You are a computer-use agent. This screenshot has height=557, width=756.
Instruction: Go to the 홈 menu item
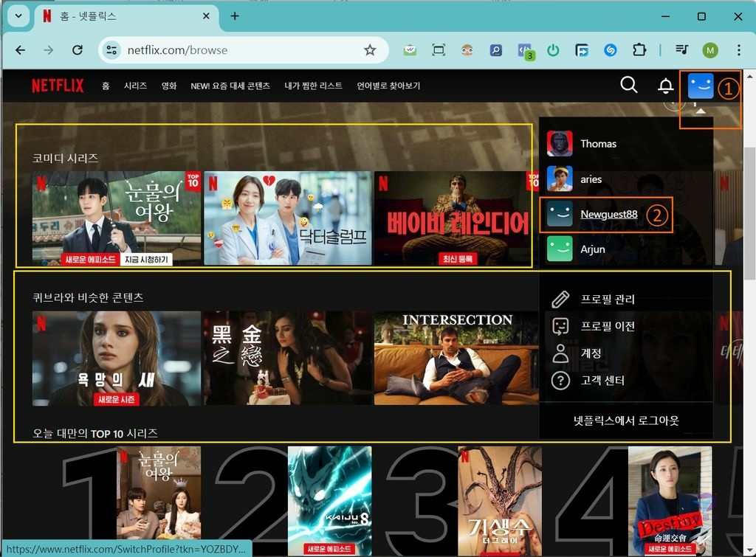106,86
